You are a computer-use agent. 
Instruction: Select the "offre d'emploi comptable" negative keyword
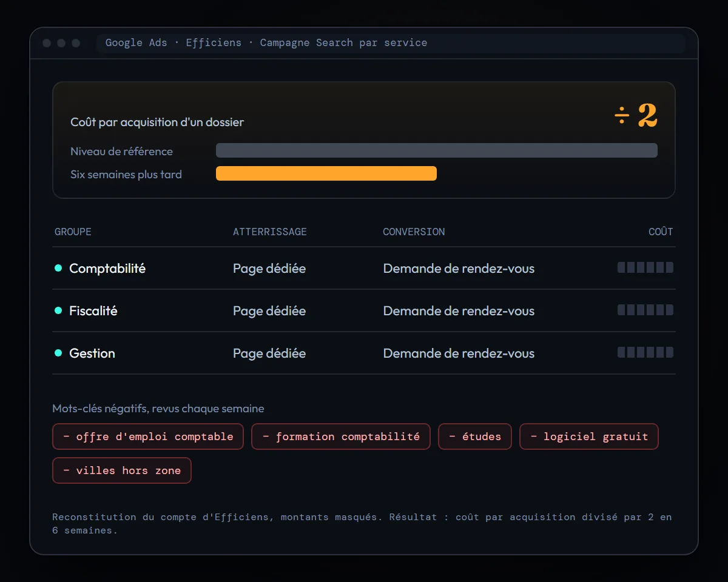(x=148, y=436)
